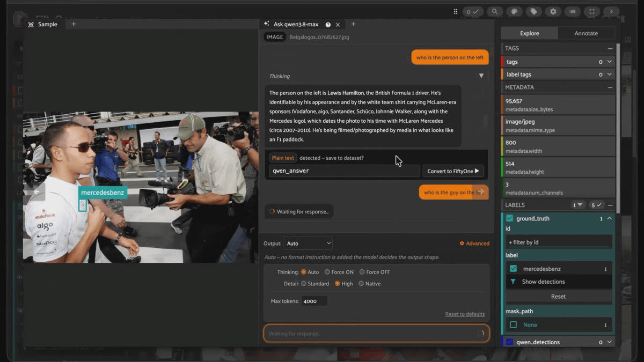Viewport: 644px width, 362px height.
Task: Click Show detections option
Action: coord(544,282)
